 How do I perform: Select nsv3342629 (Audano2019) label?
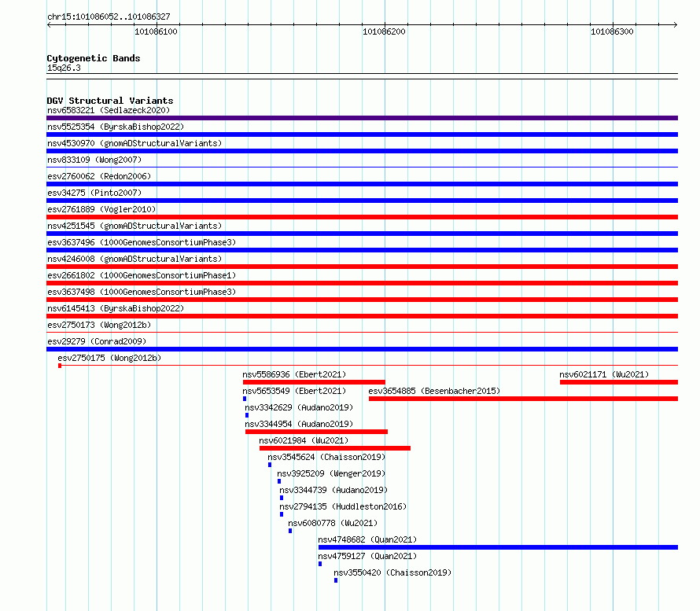pyautogui.click(x=299, y=407)
